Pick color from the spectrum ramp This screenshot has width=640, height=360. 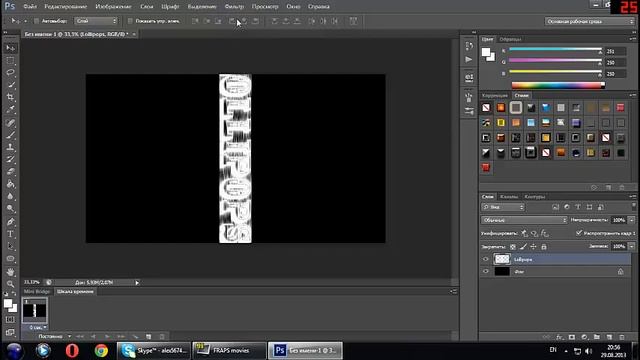coord(558,85)
